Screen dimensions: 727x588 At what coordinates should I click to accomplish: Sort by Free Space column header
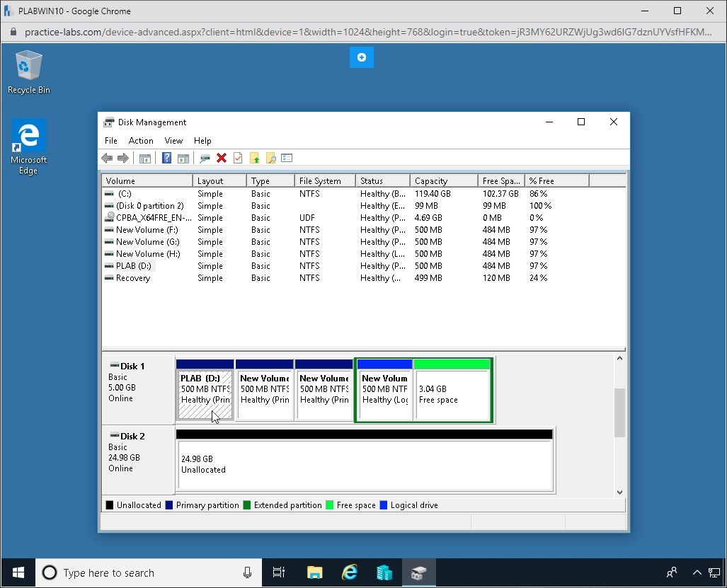coord(501,181)
